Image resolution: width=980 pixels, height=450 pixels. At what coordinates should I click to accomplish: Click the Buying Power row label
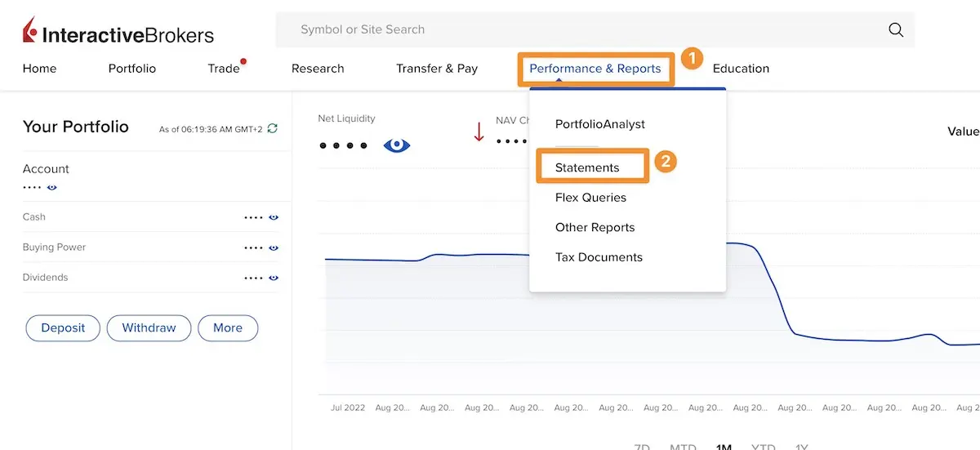tap(54, 247)
